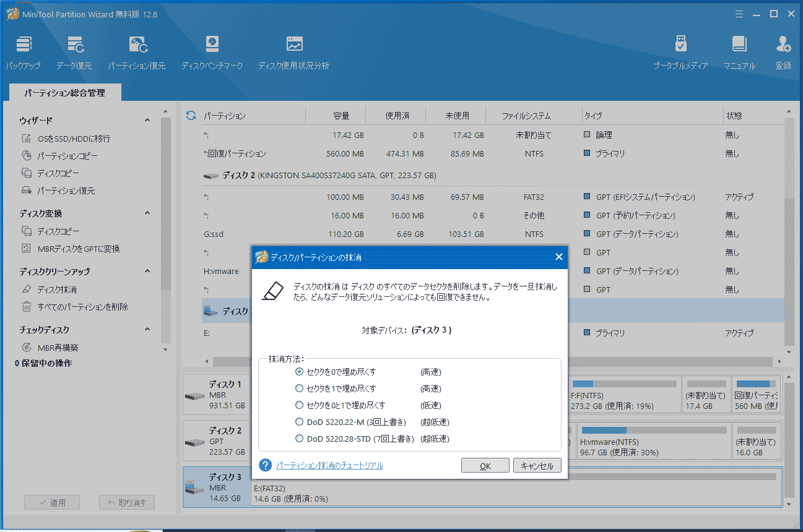Collapse the チェックディスク section
Image resolution: width=803 pixels, height=532 pixels.
pos(147,330)
